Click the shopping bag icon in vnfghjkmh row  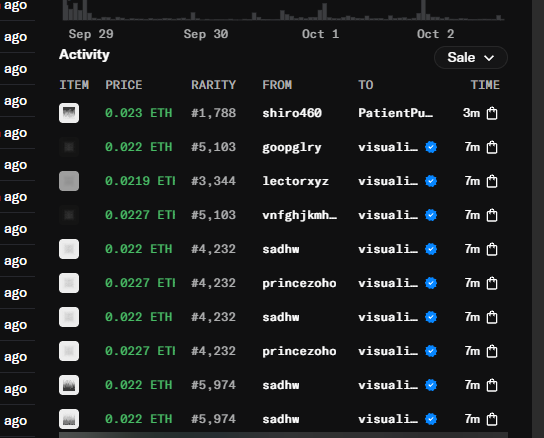pos(492,215)
